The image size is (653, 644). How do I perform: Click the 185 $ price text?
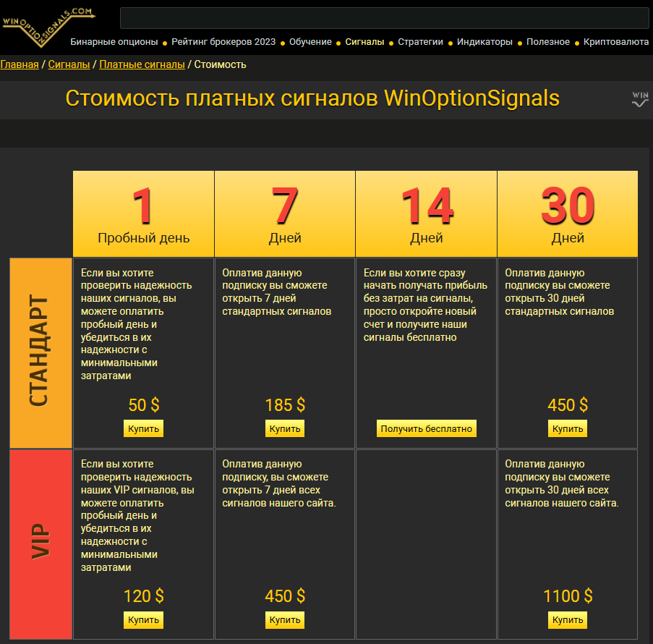click(x=285, y=405)
